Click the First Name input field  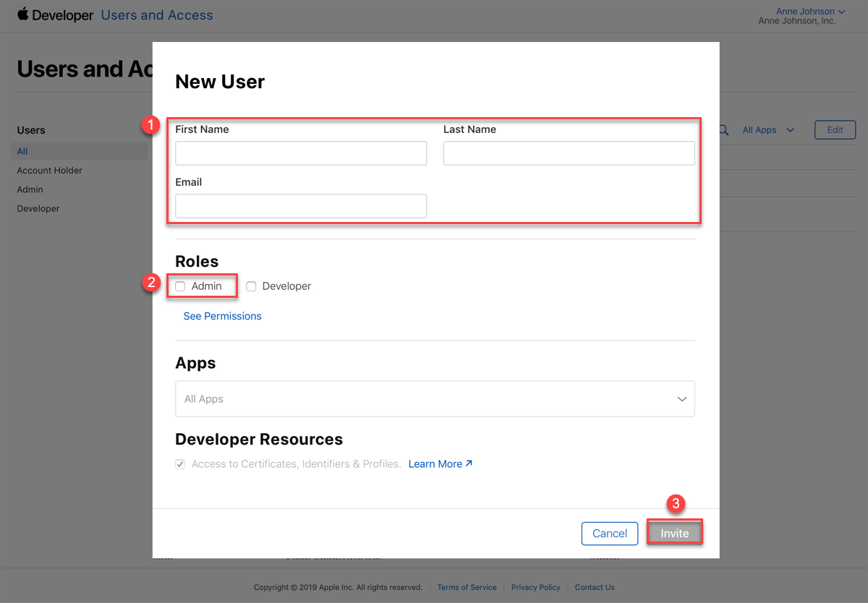301,153
